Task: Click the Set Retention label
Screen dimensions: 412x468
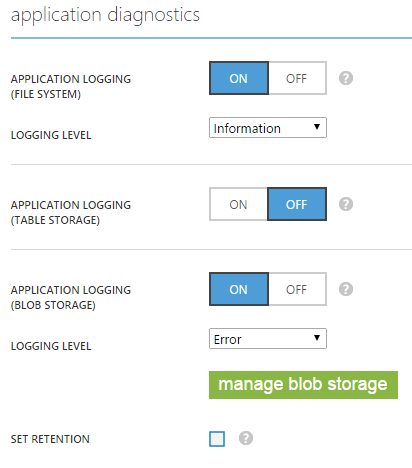Action: (x=50, y=439)
